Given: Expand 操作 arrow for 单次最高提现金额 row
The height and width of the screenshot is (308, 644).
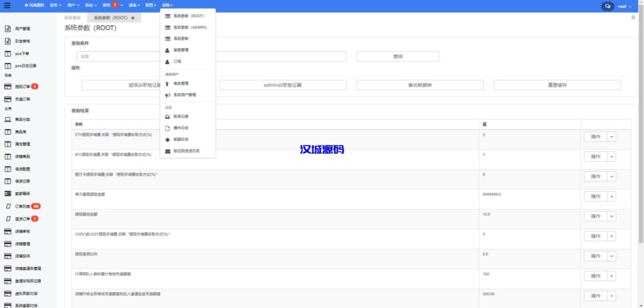Looking at the screenshot, I should coord(611,196).
